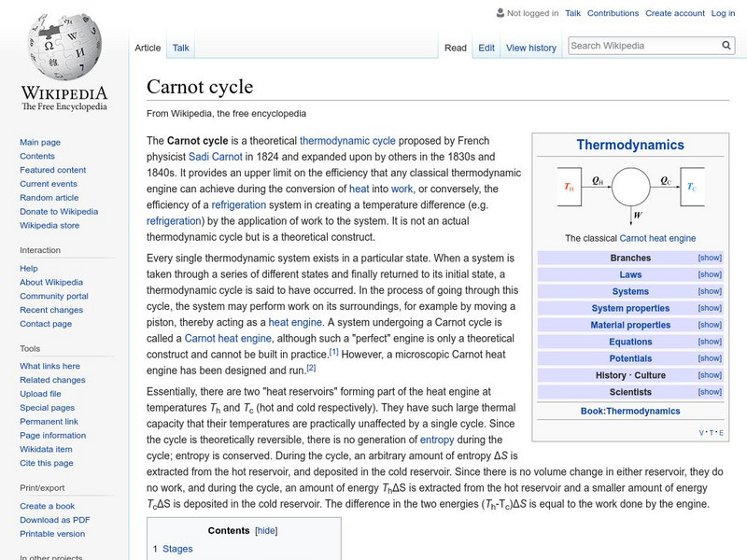Image resolution: width=747 pixels, height=560 pixels.
Task: Open Featured content
Action: (x=53, y=170)
